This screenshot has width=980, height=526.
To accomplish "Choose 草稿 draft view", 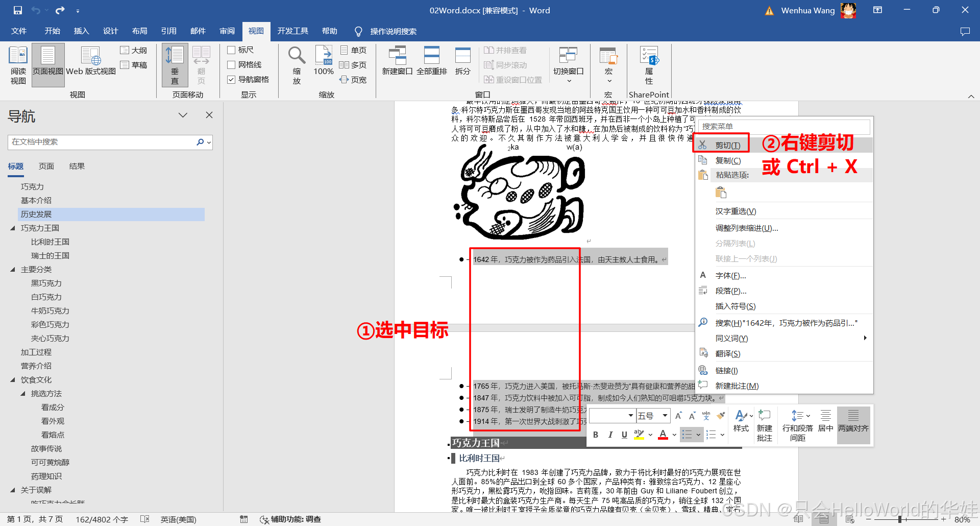I will coord(134,65).
